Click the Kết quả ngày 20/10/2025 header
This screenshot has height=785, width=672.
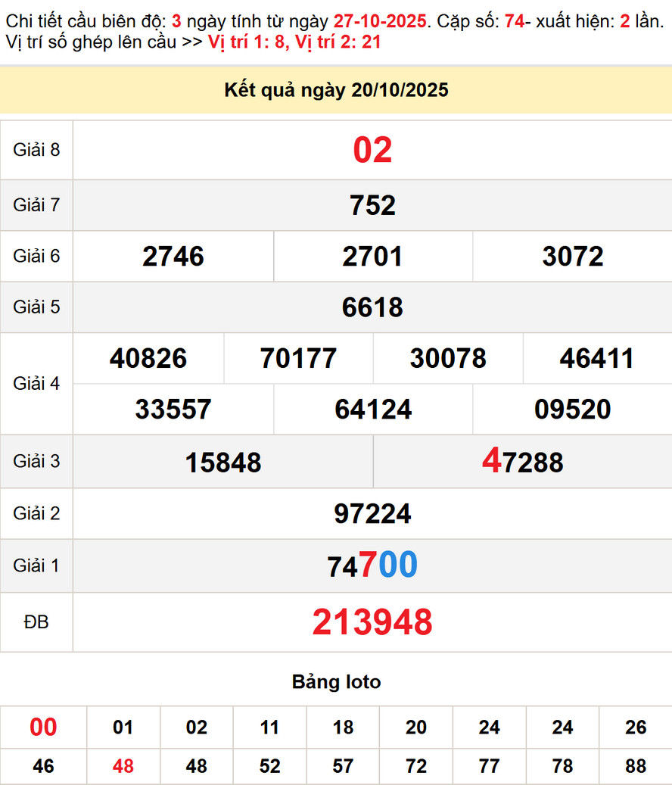pyautogui.click(x=336, y=91)
